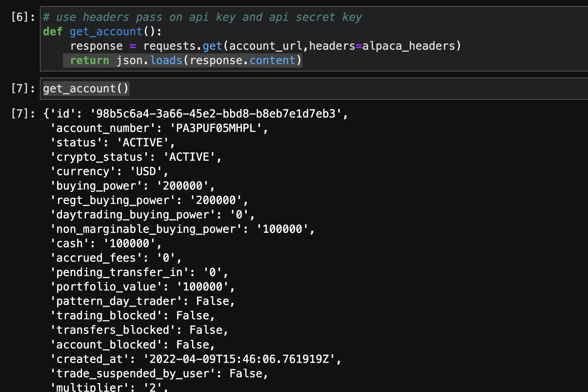The width and height of the screenshot is (588, 392).
Task: Click the 'created_at' timestamp line
Action: click(195, 359)
